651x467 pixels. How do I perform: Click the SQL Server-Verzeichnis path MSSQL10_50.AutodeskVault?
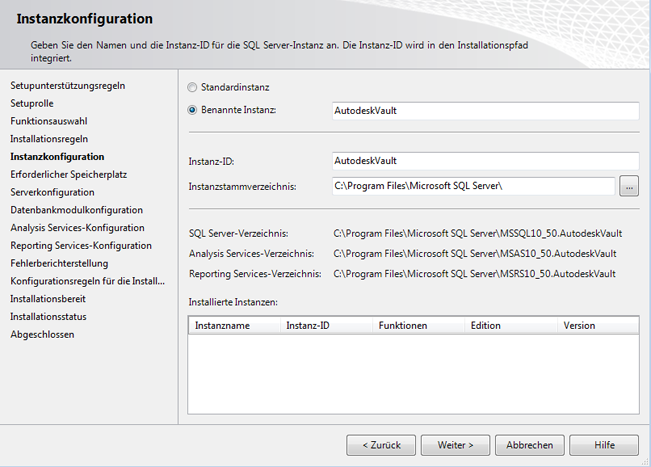[477, 234]
